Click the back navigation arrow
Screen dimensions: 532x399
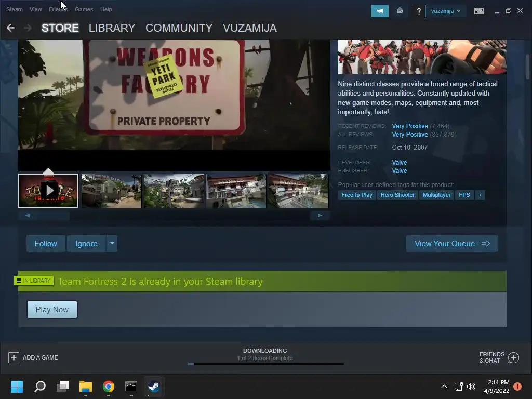tap(10, 28)
